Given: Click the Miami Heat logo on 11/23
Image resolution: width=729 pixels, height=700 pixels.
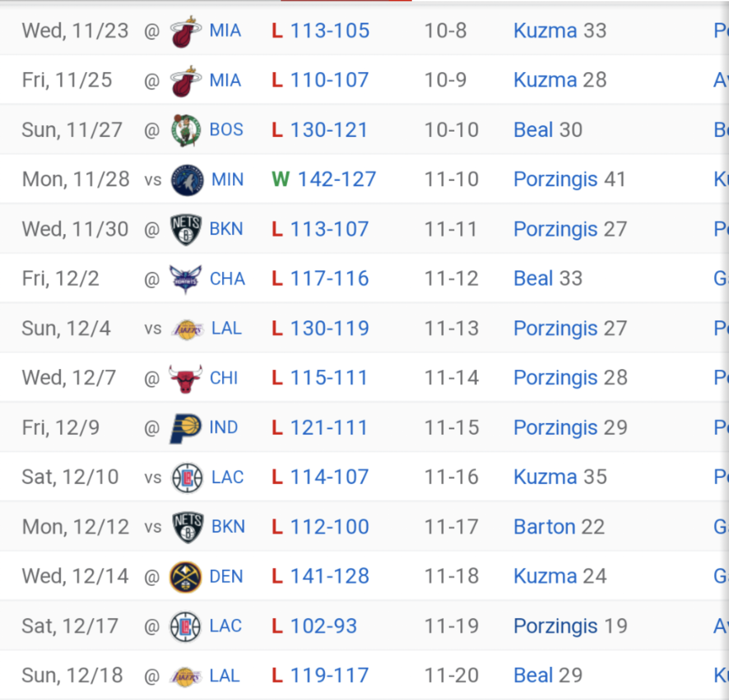Looking at the screenshot, I should (x=185, y=31).
